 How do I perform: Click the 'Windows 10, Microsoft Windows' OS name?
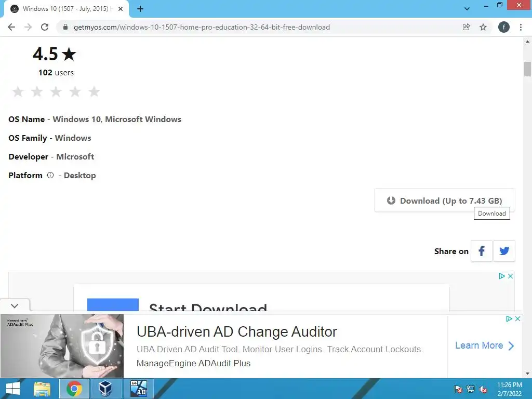117,119
